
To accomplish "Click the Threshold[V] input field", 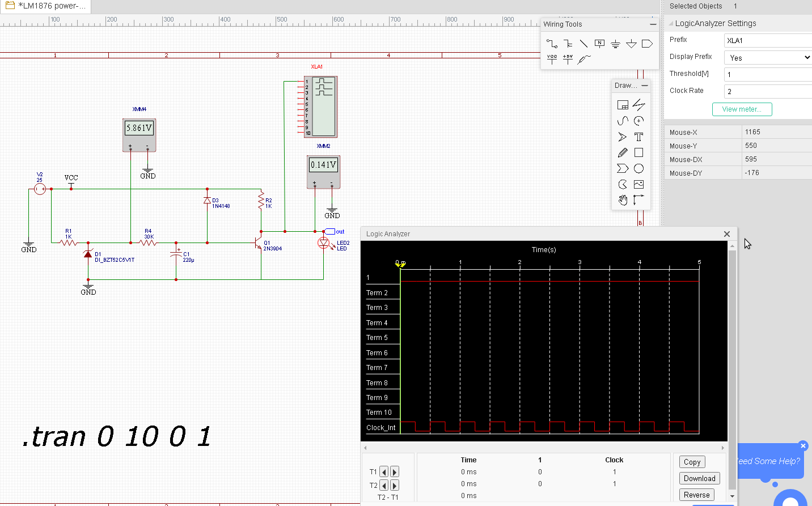I will click(768, 75).
